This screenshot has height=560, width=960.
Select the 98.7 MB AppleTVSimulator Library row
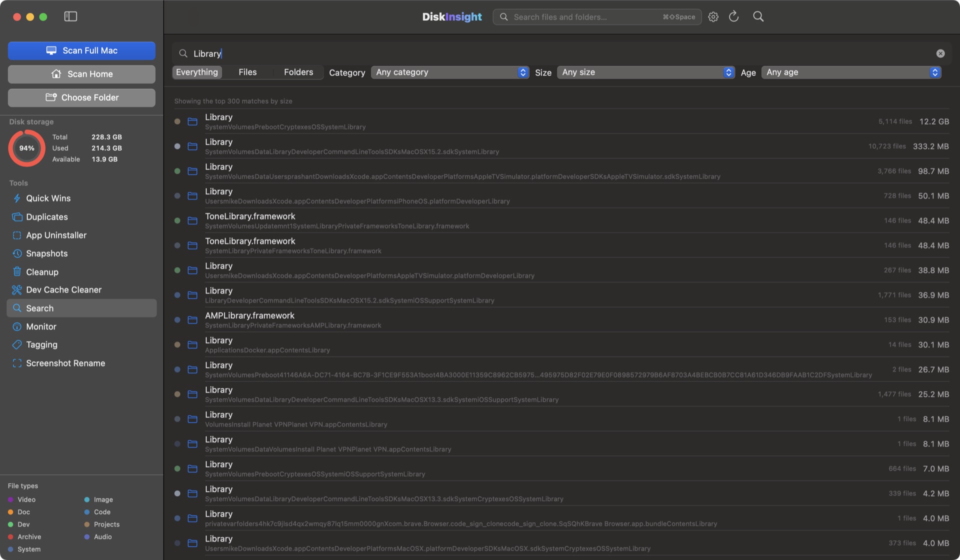[x=561, y=171]
